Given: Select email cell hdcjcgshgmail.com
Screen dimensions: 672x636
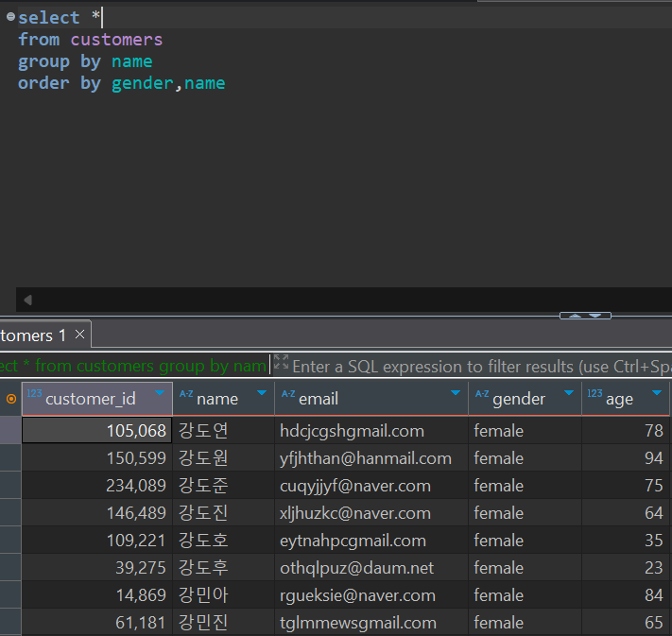Looking at the screenshot, I should [x=371, y=430].
